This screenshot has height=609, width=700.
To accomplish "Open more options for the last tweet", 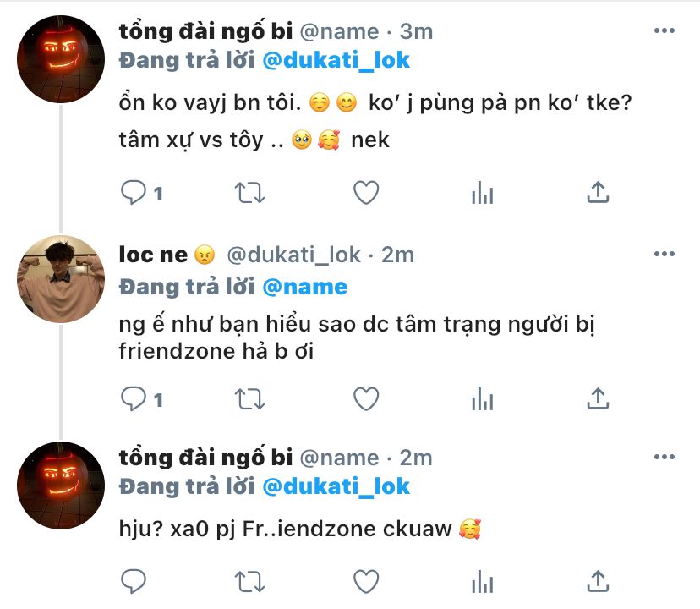I will point(665,457).
